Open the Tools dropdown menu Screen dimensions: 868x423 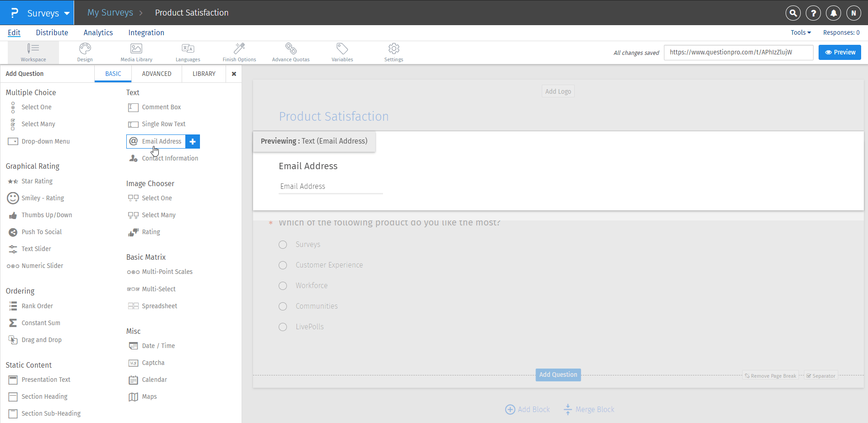pyautogui.click(x=800, y=32)
